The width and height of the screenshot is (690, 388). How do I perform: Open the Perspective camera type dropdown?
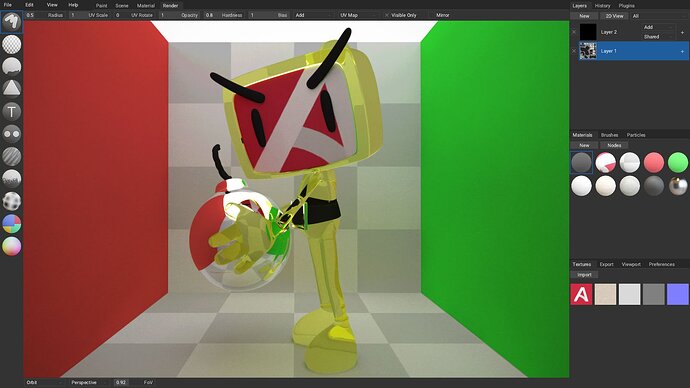[x=89, y=382]
